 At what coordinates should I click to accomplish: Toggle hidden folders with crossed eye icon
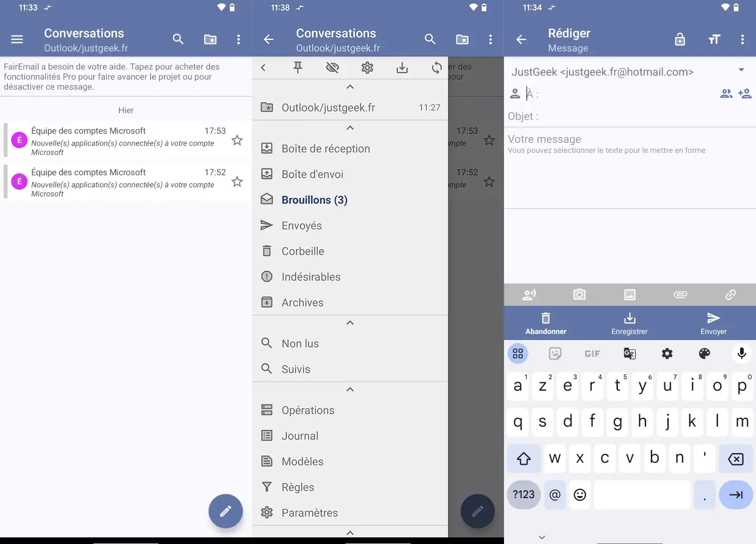click(x=333, y=67)
